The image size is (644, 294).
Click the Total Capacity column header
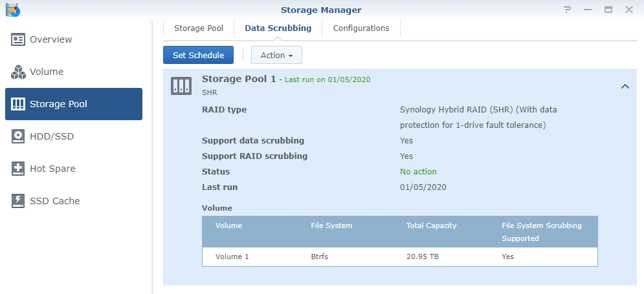[431, 226]
